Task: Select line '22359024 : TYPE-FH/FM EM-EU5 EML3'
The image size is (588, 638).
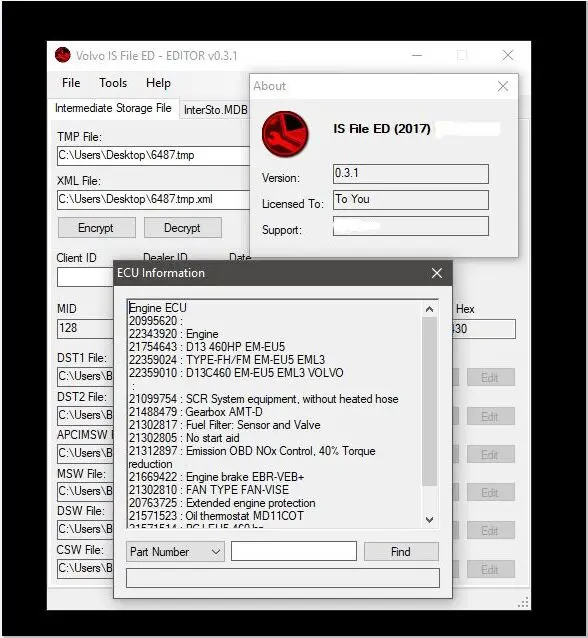Action: click(x=227, y=360)
